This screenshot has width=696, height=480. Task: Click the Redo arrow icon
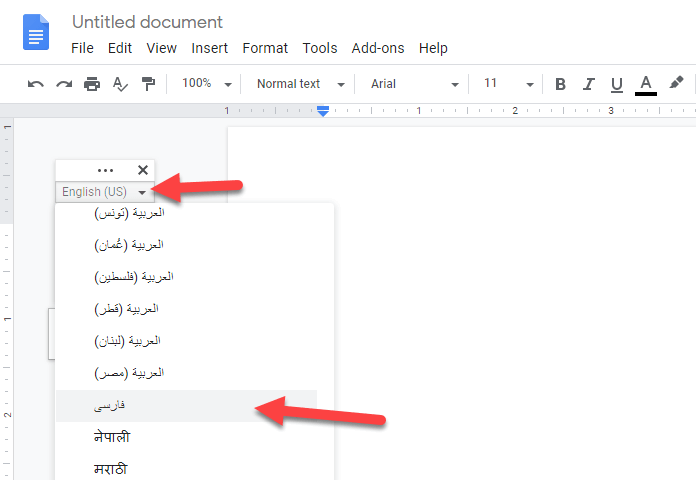tap(64, 83)
